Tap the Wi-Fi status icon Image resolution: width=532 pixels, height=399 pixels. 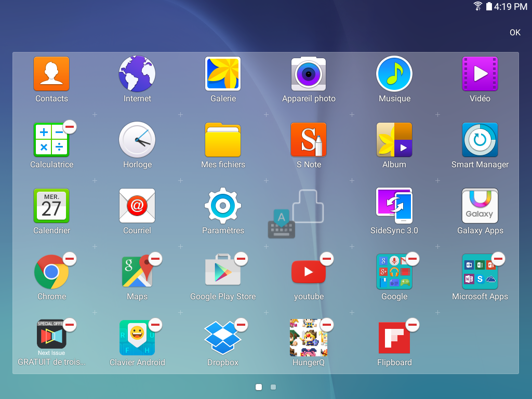pos(478,6)
